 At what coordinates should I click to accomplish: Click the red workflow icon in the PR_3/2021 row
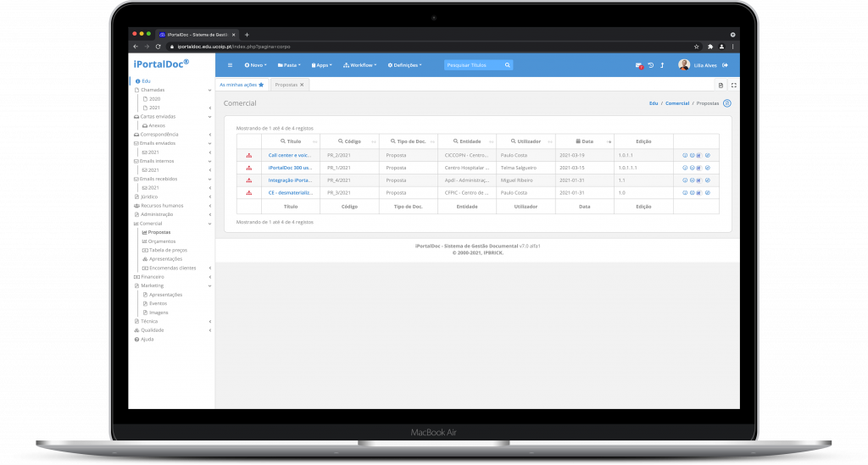(249, 193)
